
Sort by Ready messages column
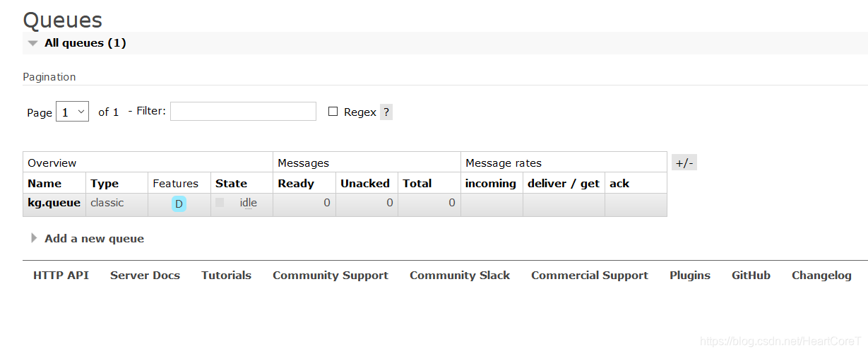tap(296, 184)
